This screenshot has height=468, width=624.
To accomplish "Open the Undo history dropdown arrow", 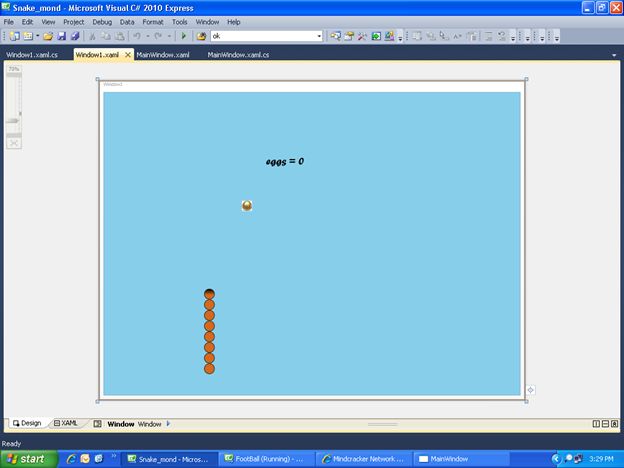I will pyautogui.click(x=148, y=36).
